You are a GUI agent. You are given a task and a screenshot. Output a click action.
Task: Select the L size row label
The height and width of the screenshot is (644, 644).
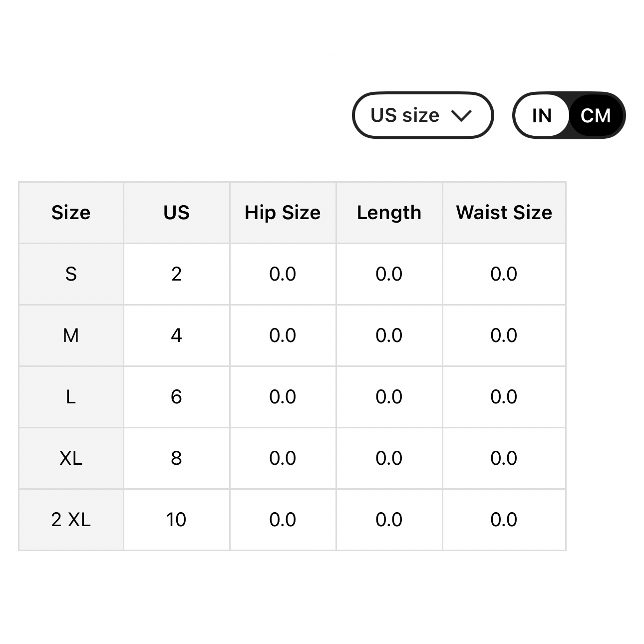pyautogui.click(x=71, y=397)
